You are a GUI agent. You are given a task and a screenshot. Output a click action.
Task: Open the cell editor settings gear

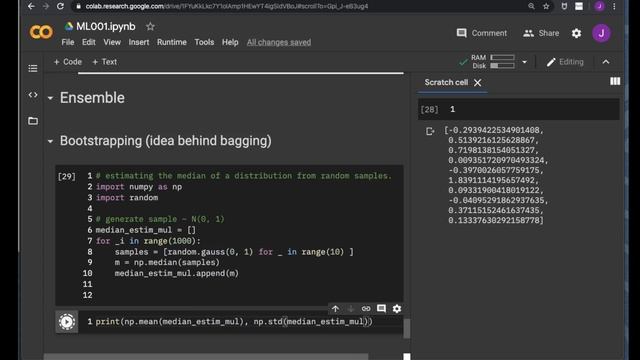click(397, 309)
